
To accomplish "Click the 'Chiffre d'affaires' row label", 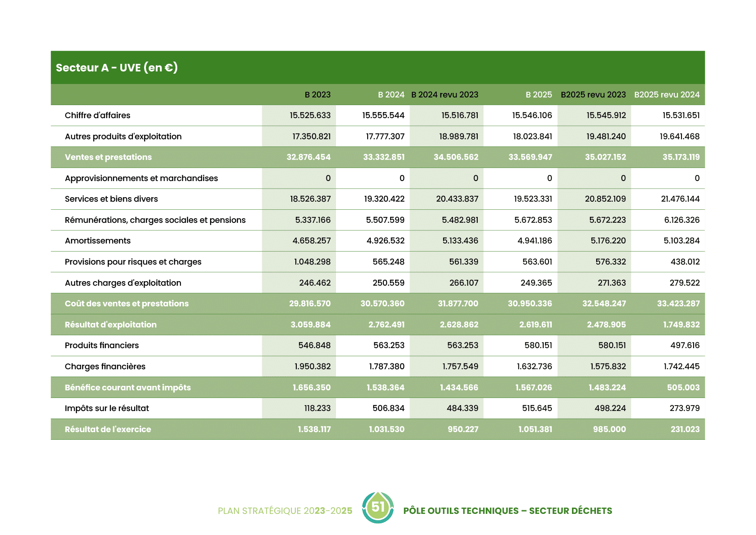I will (97, 115).
